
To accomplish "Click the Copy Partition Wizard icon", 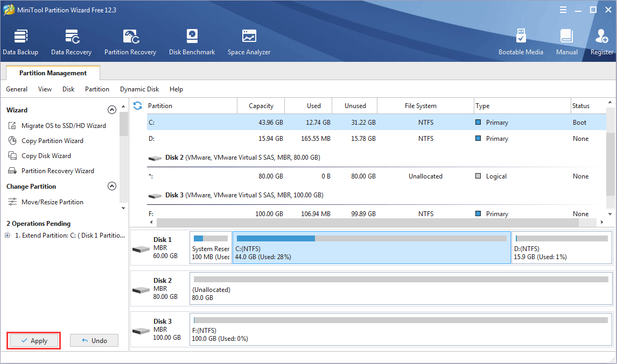I will pyautogui.click(x=12, y=141).
